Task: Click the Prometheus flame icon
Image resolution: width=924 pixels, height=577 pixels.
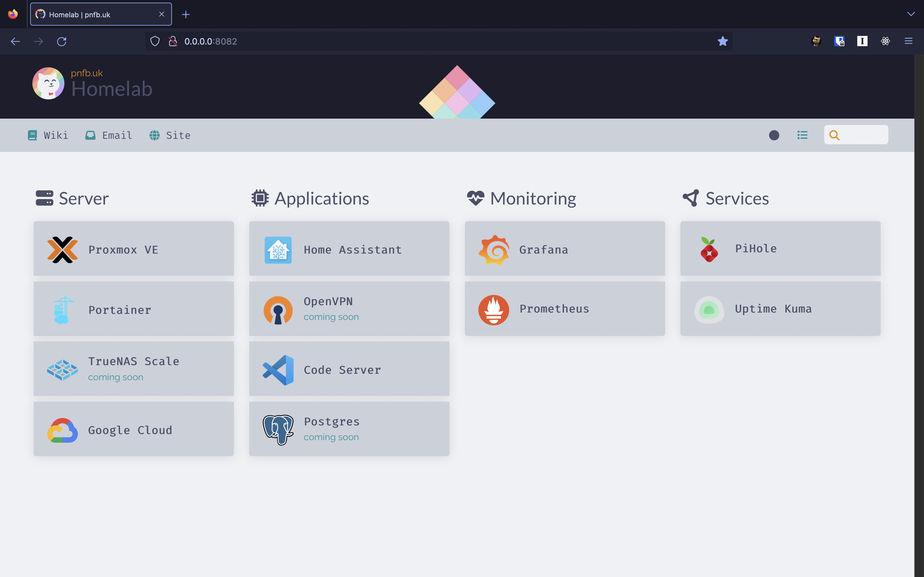Action: pyautogui.click(x=494, y=309)
